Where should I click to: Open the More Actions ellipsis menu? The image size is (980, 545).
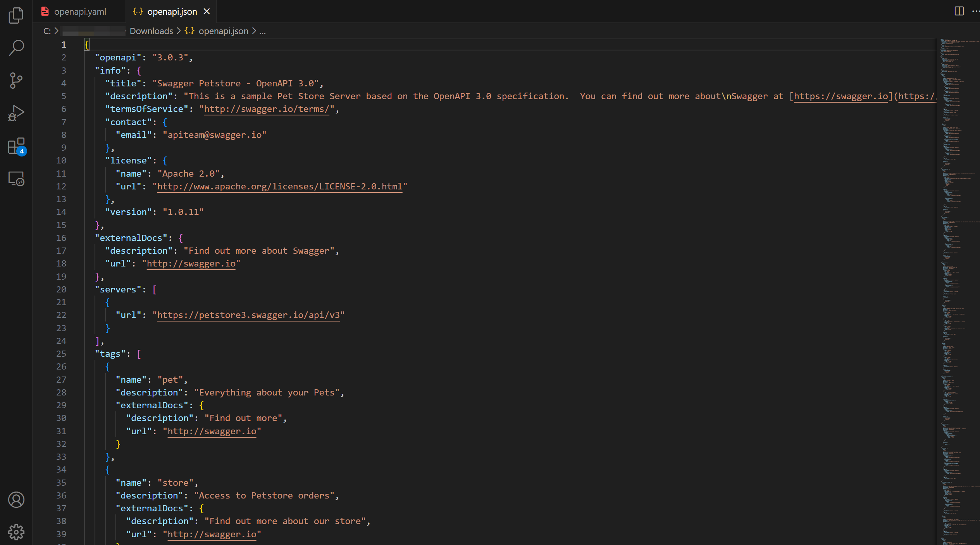tap(975, 11)
